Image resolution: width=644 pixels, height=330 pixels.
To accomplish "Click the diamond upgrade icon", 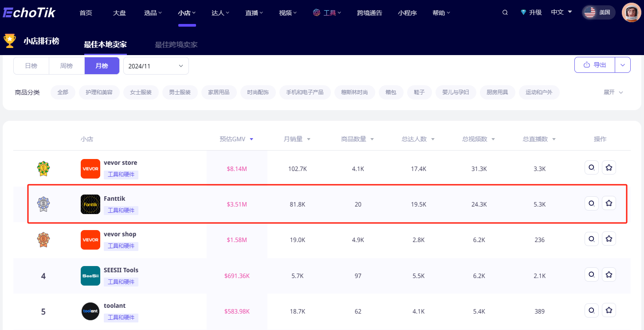I will pos(523,12).
